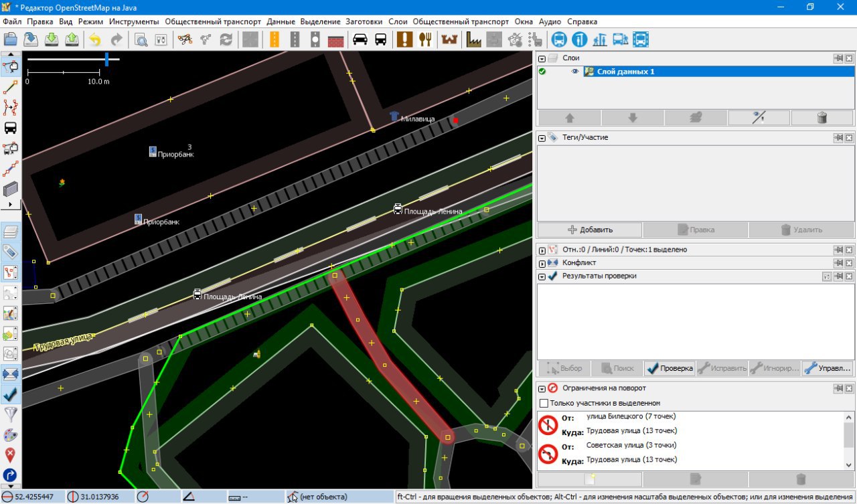Viewport: 857px width, 504px height.
Task: Collapse the Слои panel
Action: [542, 59]
